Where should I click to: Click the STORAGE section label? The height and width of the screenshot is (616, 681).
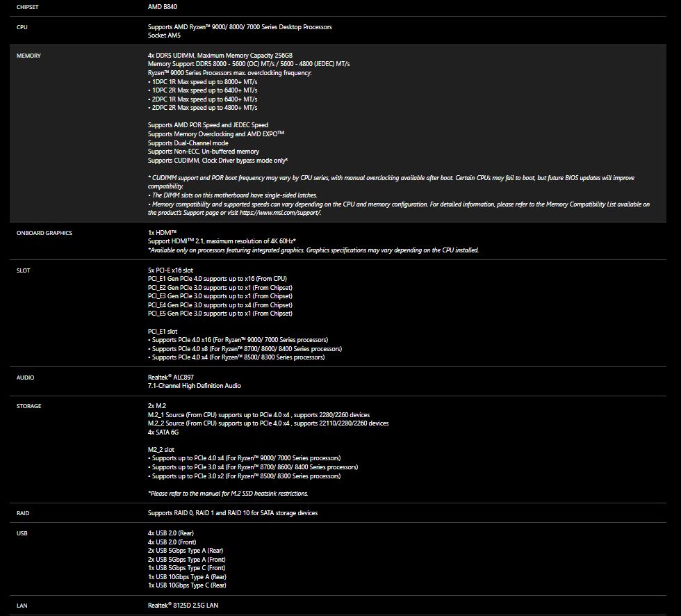pyautogui.click(x=28, y=406)
